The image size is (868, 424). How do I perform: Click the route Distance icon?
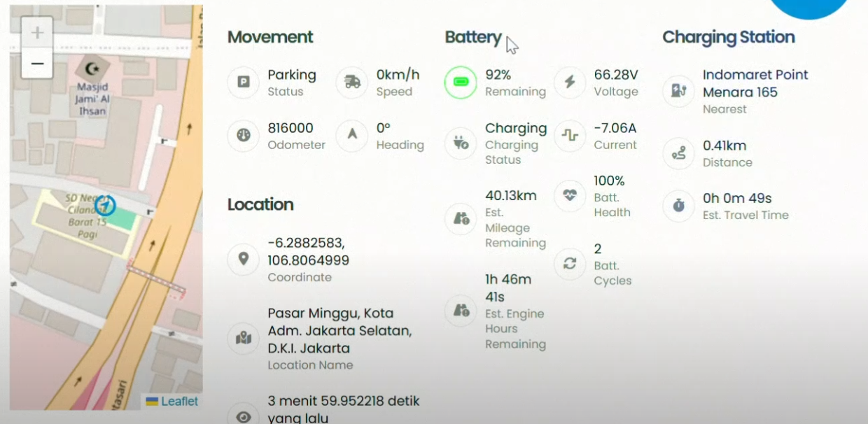click(x=678, y=153)
